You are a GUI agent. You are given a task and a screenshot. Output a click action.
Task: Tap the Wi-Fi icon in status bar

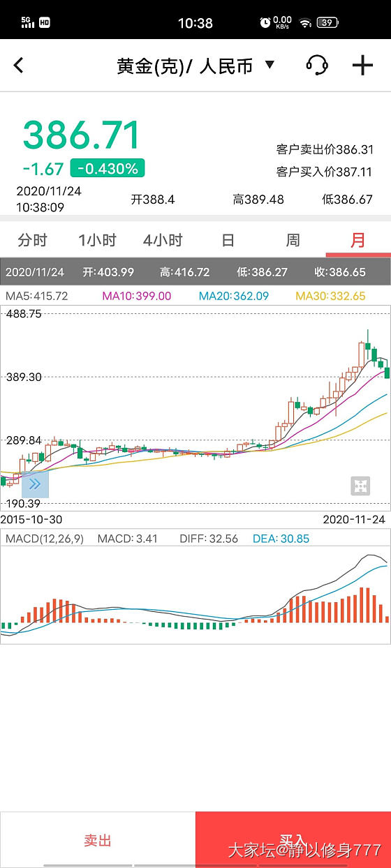[x=305, y=22]
